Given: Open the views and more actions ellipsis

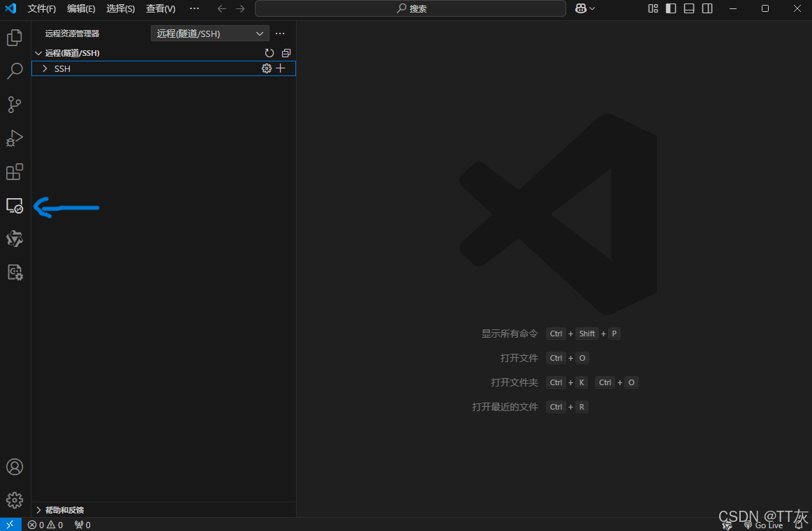Looking at the screenshot, I should [280, 33].
